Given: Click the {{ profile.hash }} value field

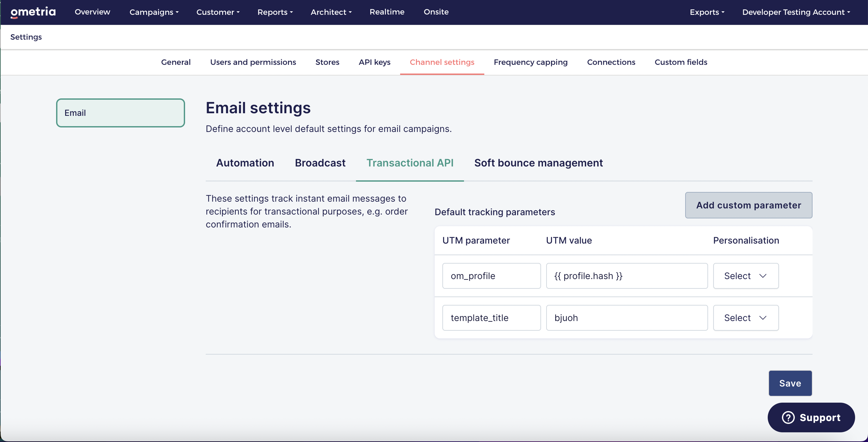Looking at the screenshot, I should click(627, 276).
